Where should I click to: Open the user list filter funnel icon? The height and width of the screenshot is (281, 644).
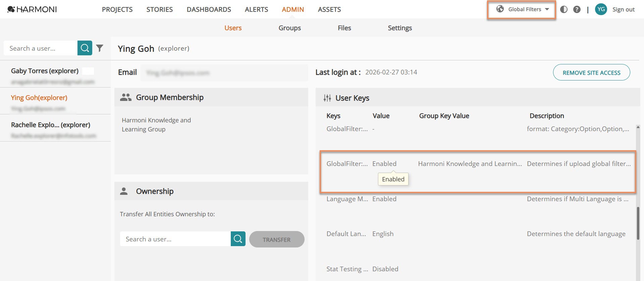pyautogui.click(x=100, y=48)
